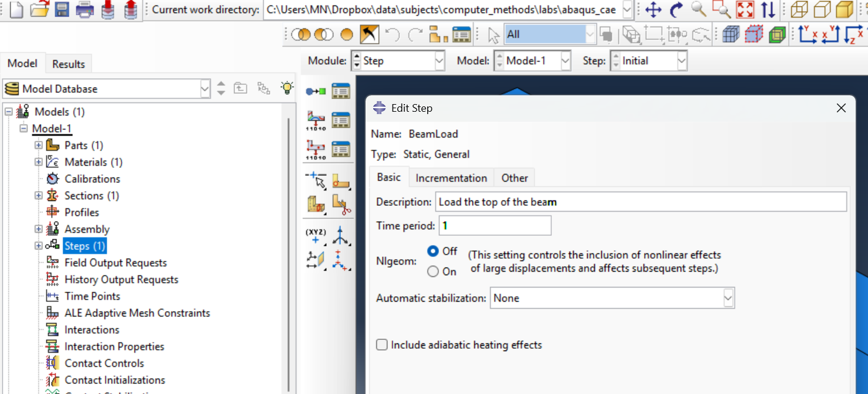This screenshot has width=868, height=394.
Task: Enable Include adiabatic heating effects
Action: pos(382,345)
